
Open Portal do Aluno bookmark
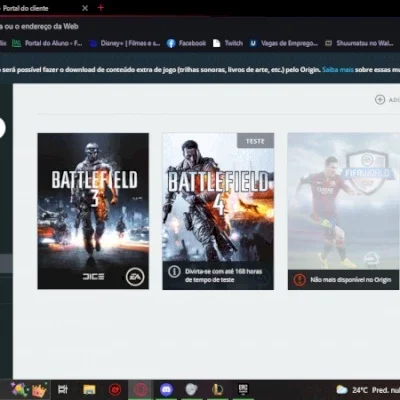tap(47, 43)
